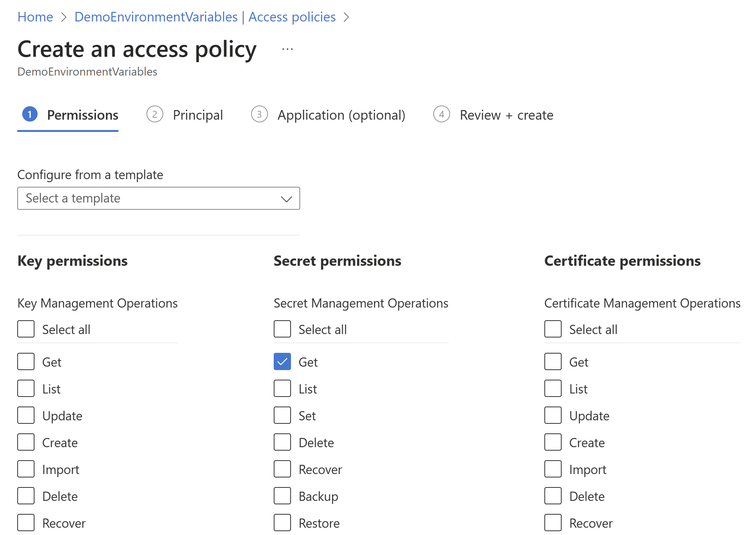Click step 4 circle icon for Review

pos(441,114)
